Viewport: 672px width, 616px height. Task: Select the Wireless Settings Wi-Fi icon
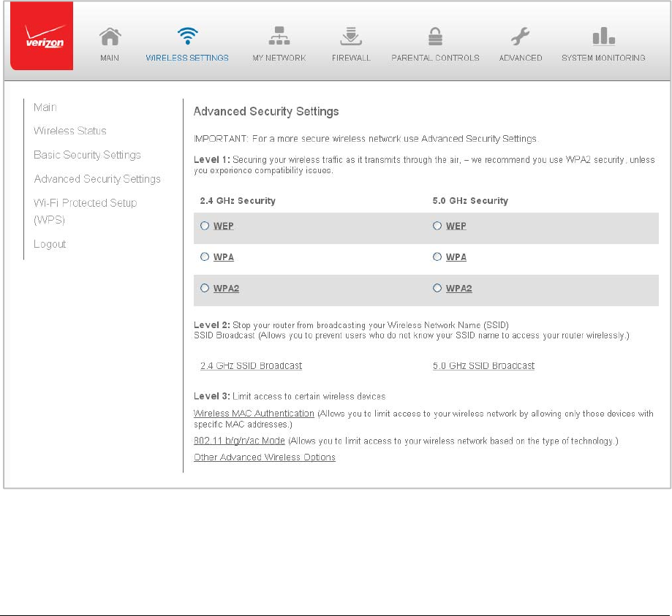(188, 36)
